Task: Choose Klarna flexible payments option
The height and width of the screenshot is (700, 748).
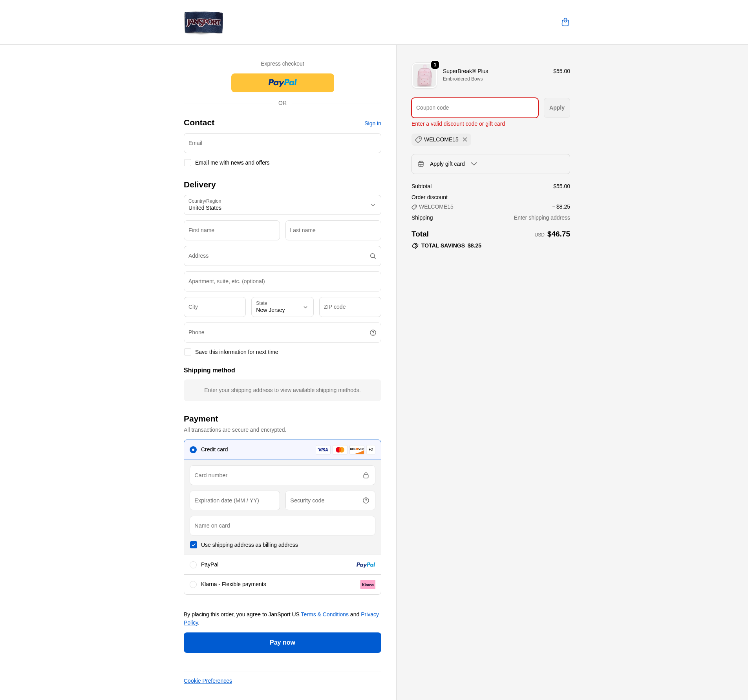Action: click(193, 585)
